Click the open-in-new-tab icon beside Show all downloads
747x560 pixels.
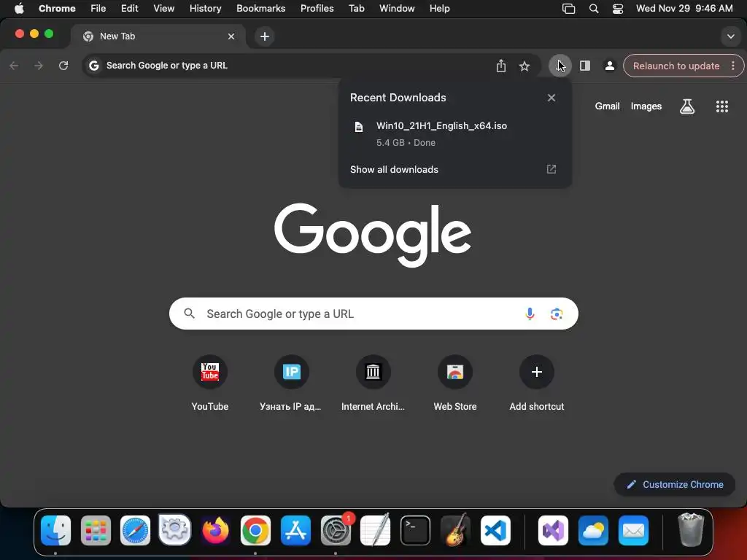(x=551, y=169)
